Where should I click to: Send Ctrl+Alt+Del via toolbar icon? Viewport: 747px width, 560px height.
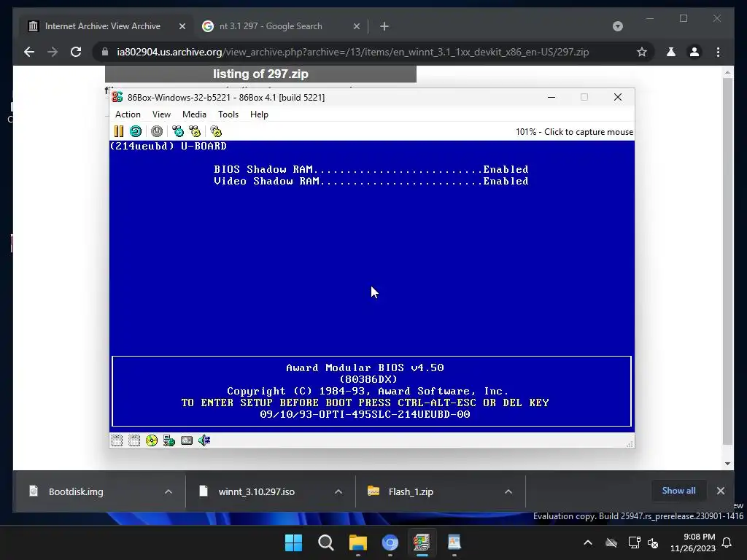pyautogui.click(x=178, y=131)
